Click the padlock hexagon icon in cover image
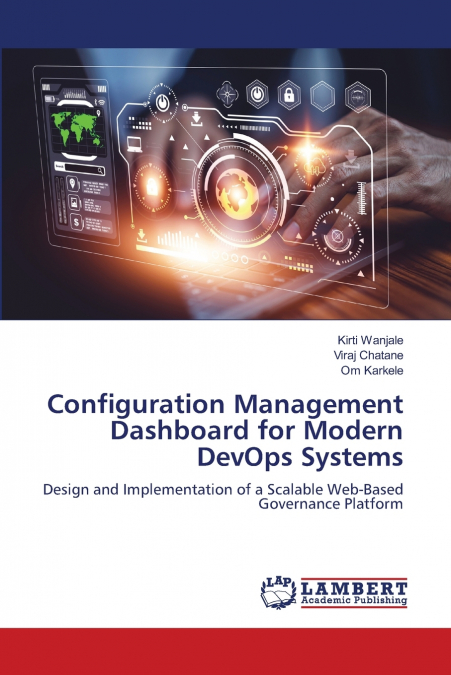 point(289,95)
